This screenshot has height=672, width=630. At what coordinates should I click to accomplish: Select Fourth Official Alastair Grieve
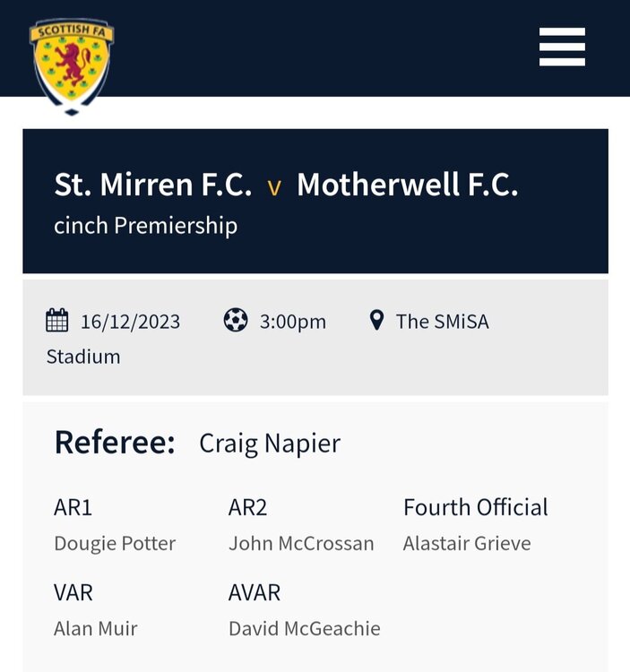click(x=467, y=544)
